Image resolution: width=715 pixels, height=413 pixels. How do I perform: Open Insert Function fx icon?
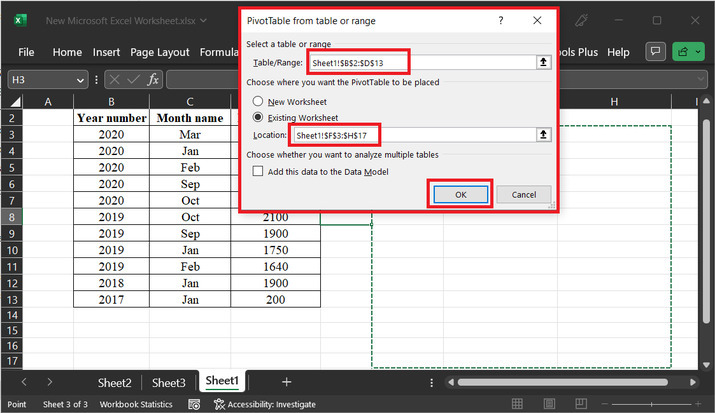(153, 80)
